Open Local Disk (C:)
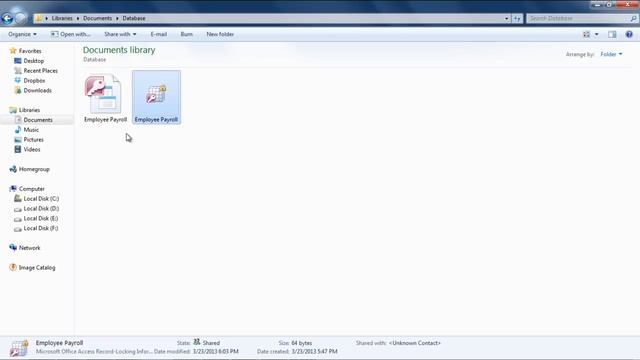 point(41,199)
